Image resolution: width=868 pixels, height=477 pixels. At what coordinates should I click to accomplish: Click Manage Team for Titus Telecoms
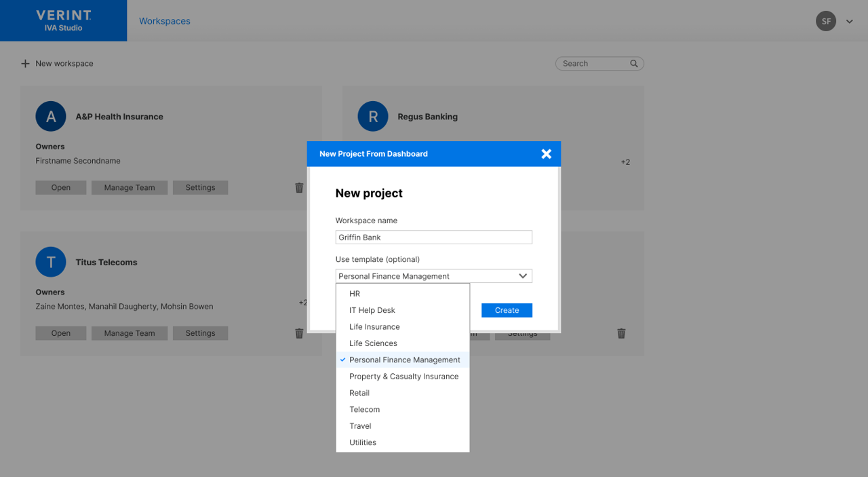(129, 333)
